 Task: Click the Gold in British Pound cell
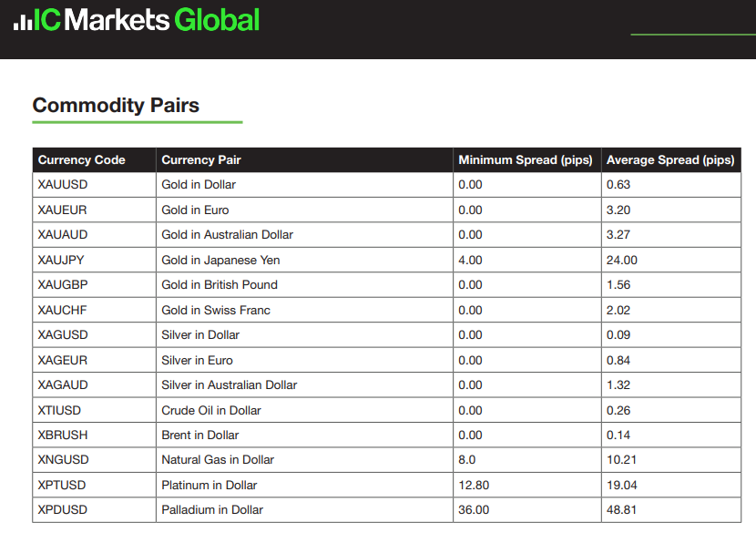pyautogui.click(x=220, y=285)
